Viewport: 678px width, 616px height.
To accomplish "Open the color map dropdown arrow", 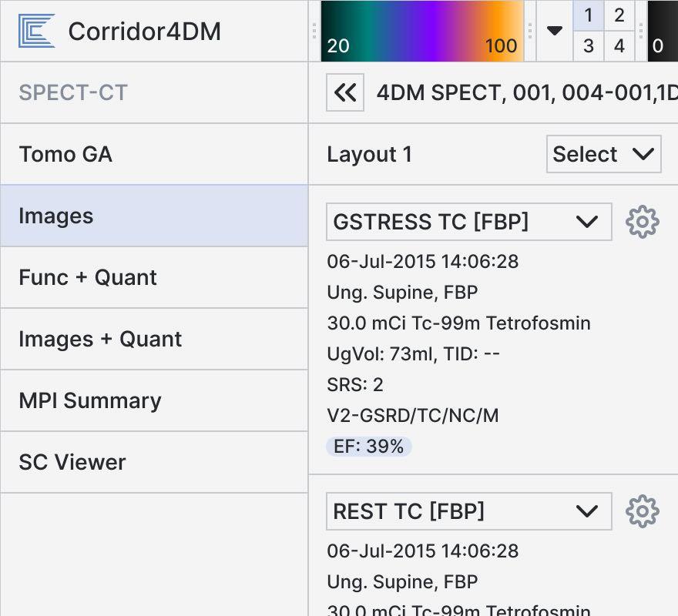I will (555, 31).
